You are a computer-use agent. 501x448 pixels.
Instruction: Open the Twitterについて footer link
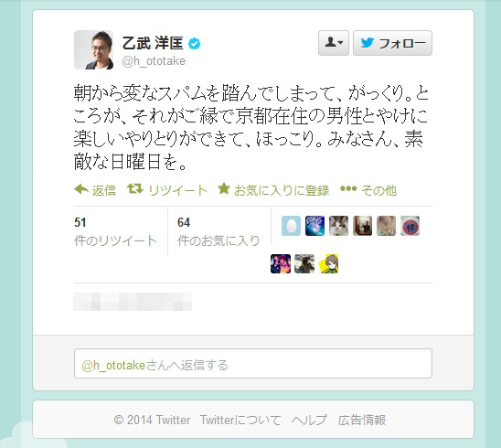pos(240,420)
